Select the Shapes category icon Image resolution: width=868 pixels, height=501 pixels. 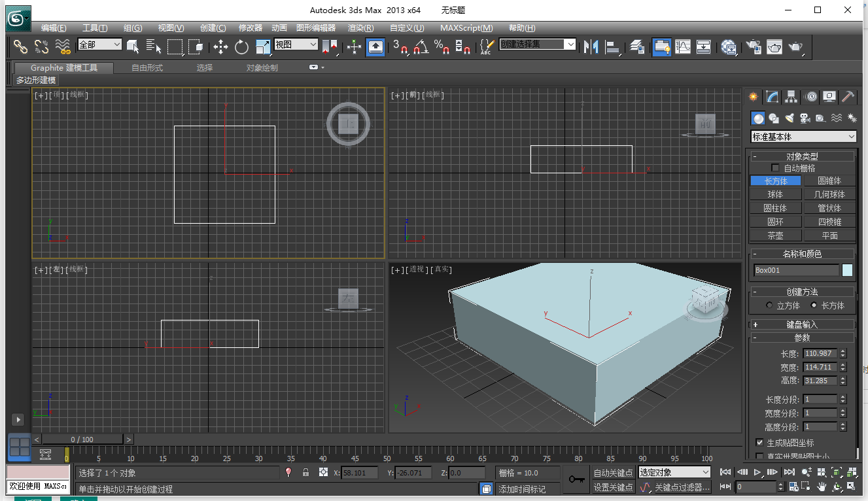pos(774,118)
